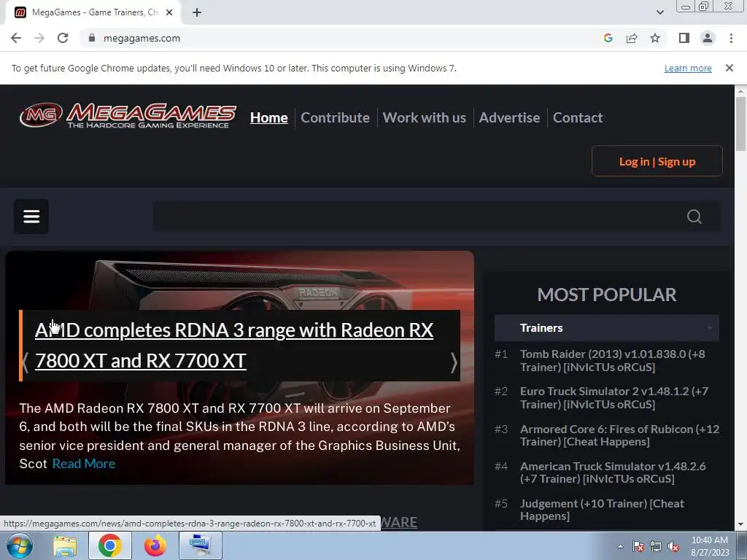The image size is (747, 560).
Task: Share this page icon
Action: coord(632,38)
